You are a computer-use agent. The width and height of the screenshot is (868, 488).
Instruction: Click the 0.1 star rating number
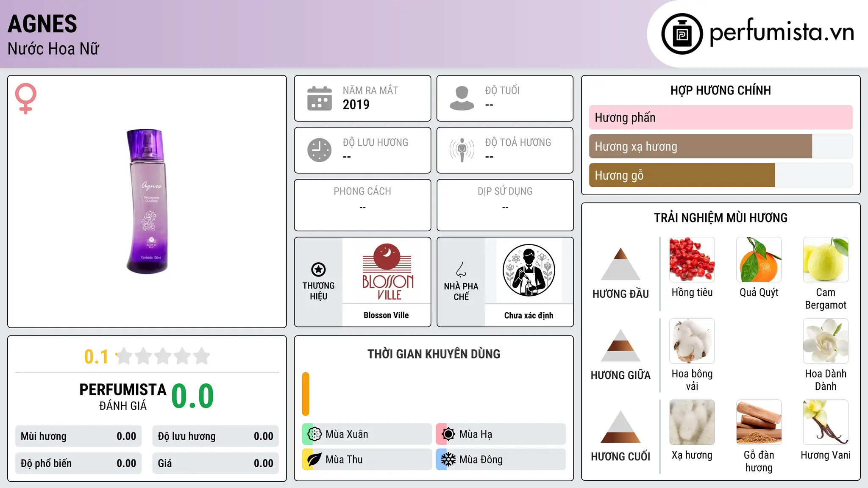pyautogui.click(x=96, y=357)
